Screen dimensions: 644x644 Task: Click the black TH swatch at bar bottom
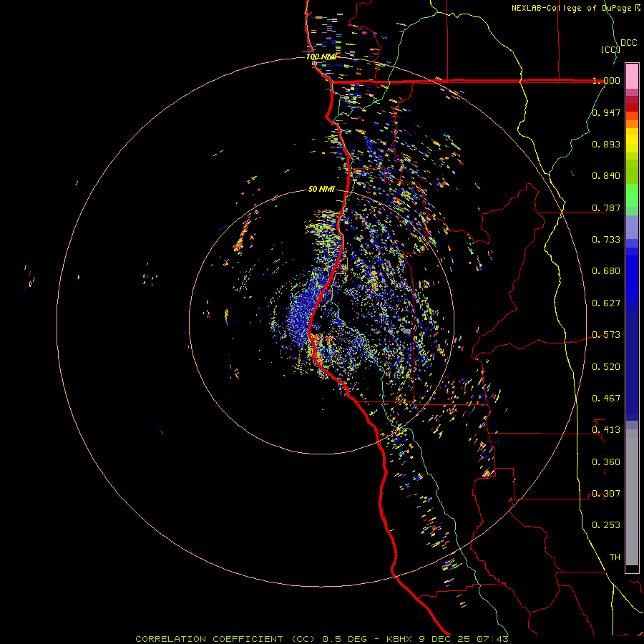632,569
